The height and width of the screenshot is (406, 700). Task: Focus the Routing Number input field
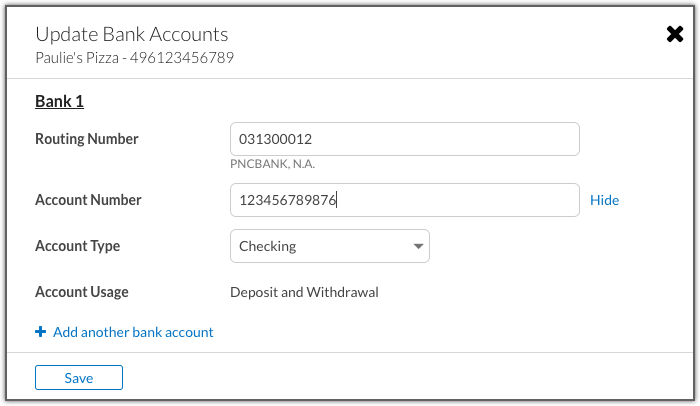pyautogui.click(x=404, y=139)
